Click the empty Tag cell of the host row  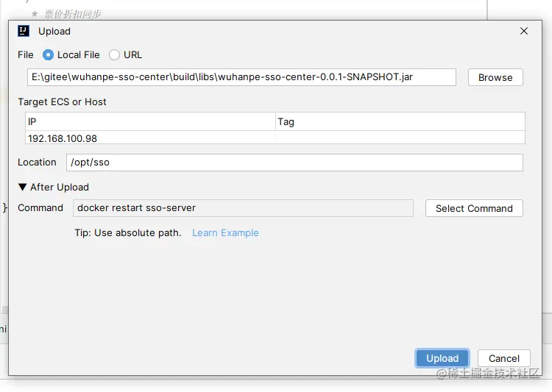[400, 138]
